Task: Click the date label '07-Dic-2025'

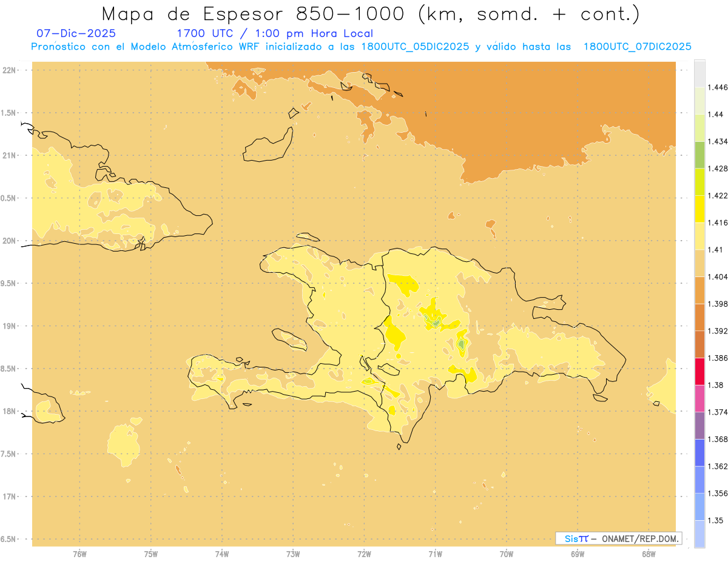Action: point(76,33)
